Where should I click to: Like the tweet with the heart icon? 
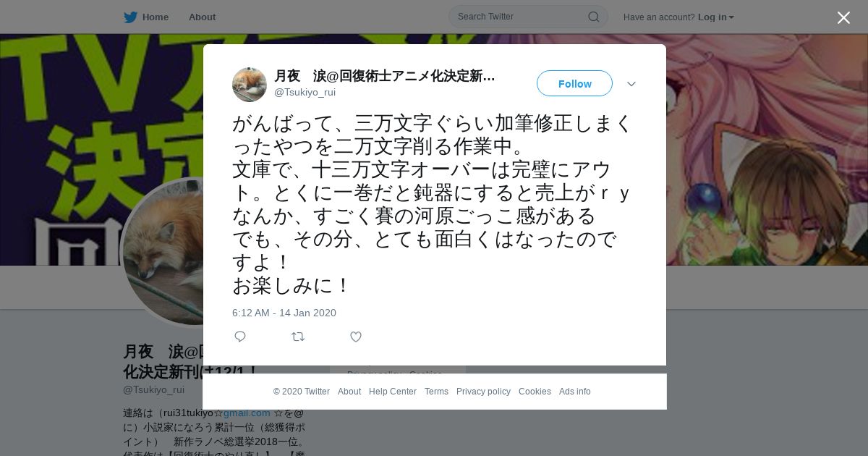click(x=356, y=337)
